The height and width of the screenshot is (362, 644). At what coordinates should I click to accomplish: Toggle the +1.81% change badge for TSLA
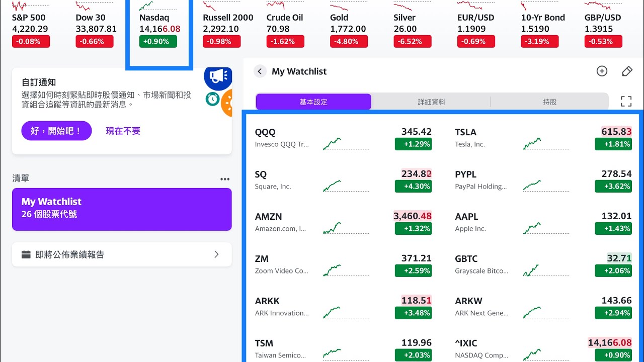(x=613, y=144)
